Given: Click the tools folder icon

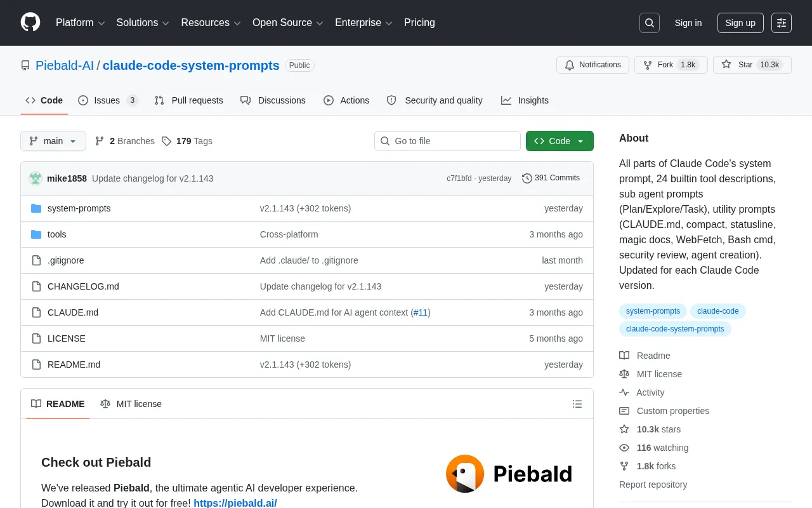Looking at the screenshot, I should pyautogui.click(x=36, y=234).
